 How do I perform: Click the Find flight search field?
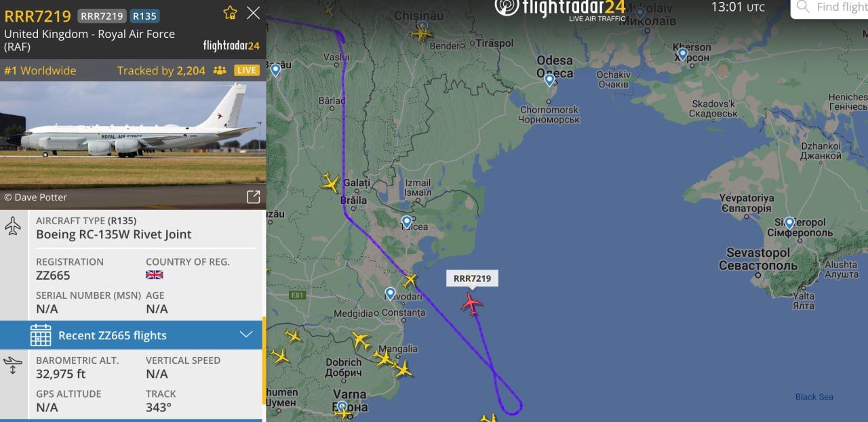click(x=830, y=7)
